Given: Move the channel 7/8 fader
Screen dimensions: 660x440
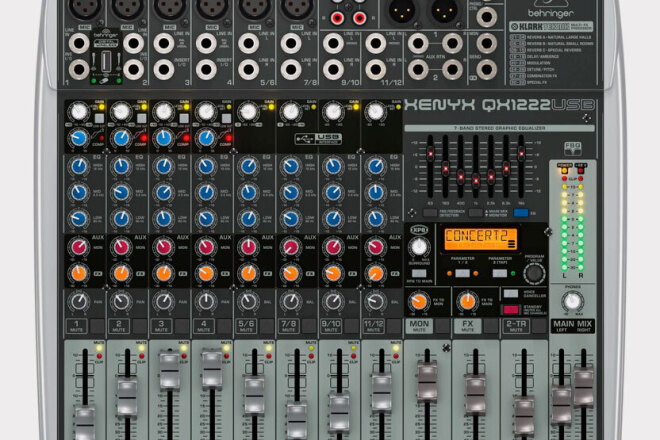Looking at the screenshot, I should click(x=297, y=421).
